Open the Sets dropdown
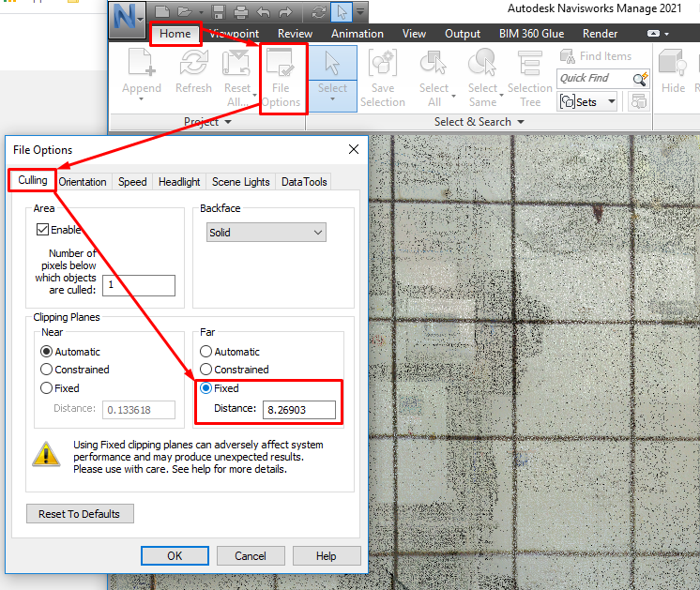The image size is (700, 590). tap(587, 101)
